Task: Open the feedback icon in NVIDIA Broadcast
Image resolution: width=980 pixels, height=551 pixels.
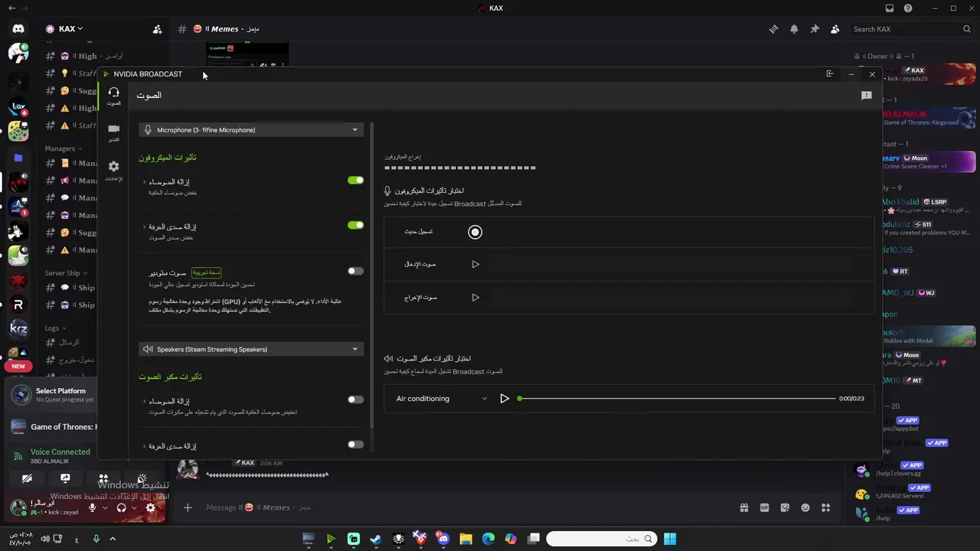Action: click(866, 96)
